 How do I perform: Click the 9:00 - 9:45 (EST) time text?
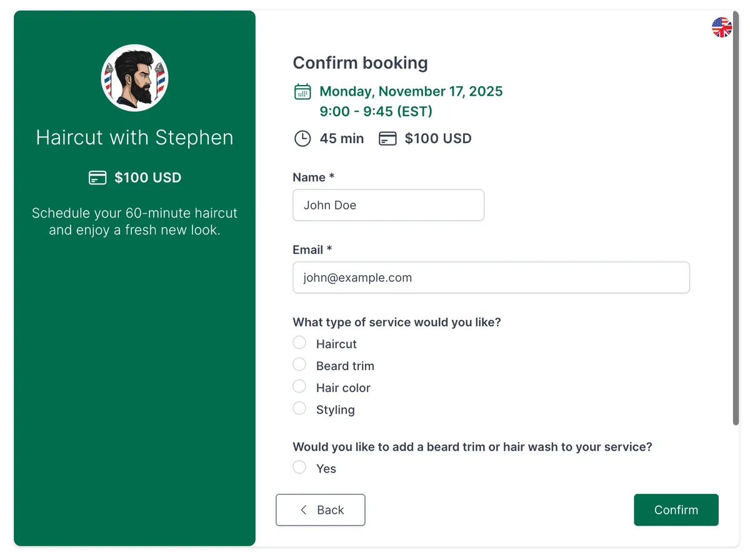pos(376,112)
